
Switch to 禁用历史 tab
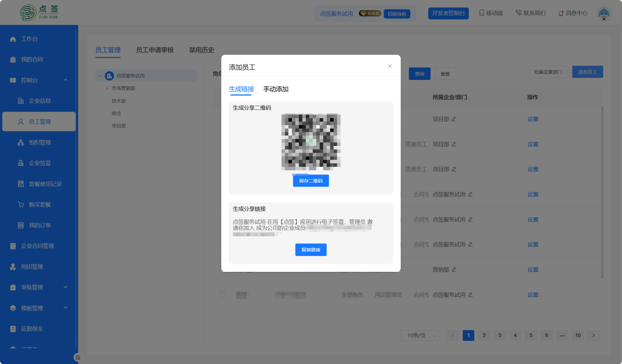pos(202,50)
